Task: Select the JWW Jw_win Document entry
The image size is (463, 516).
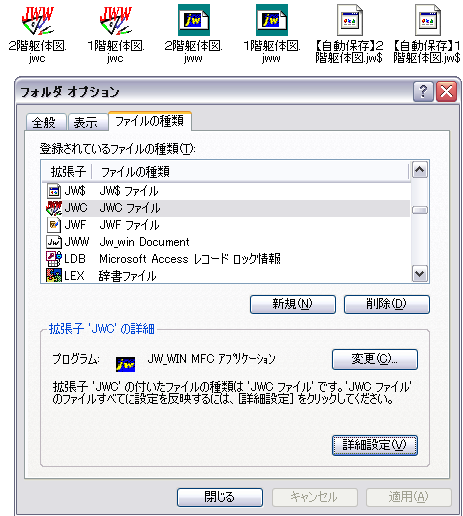Action: (x=227, y=242)
